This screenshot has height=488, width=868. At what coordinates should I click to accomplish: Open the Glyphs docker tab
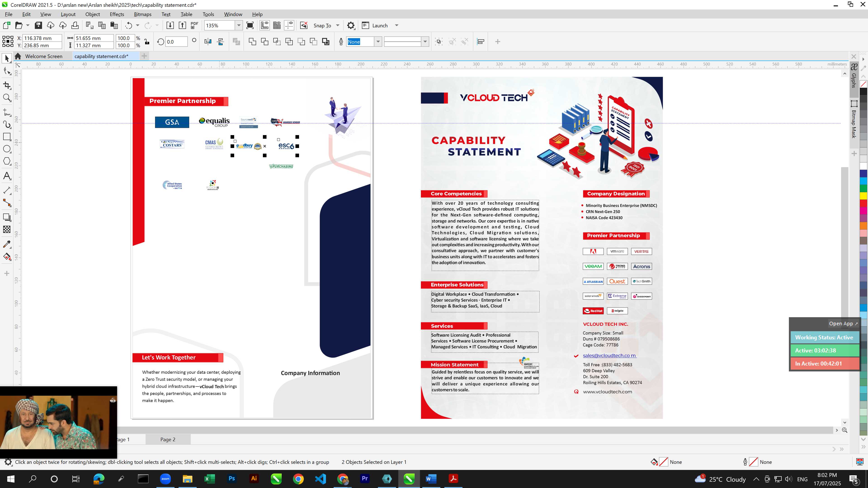tap(854, 75)
